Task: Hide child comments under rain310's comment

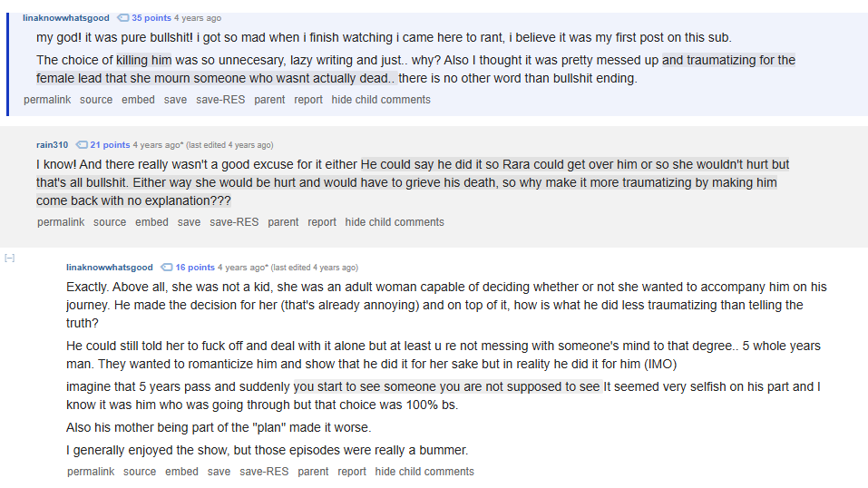Action: coord(395,222)
